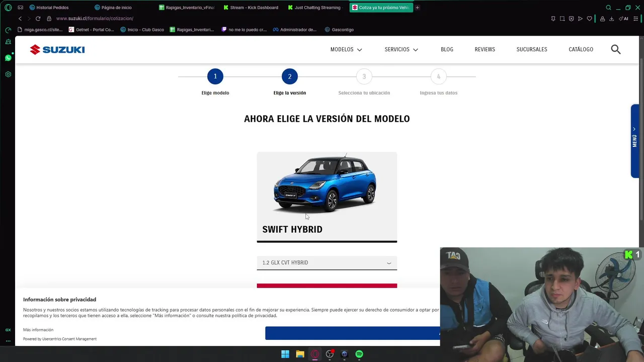Open the Getnet - Portal bookmark

tap(92, 30)
